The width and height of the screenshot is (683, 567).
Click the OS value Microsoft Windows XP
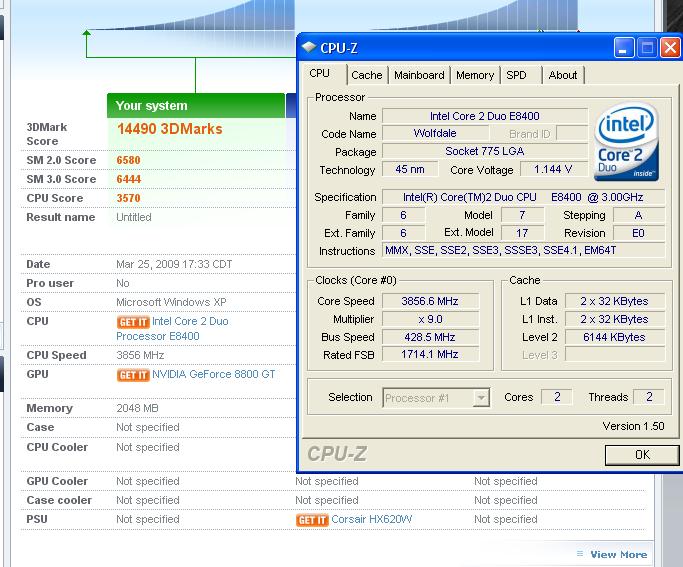tap(171, 302)
